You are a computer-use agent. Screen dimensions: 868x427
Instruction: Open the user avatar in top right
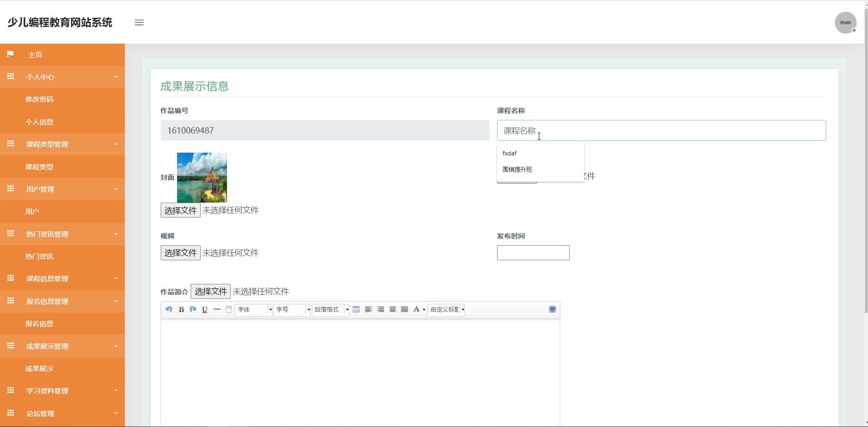point(845,23)
